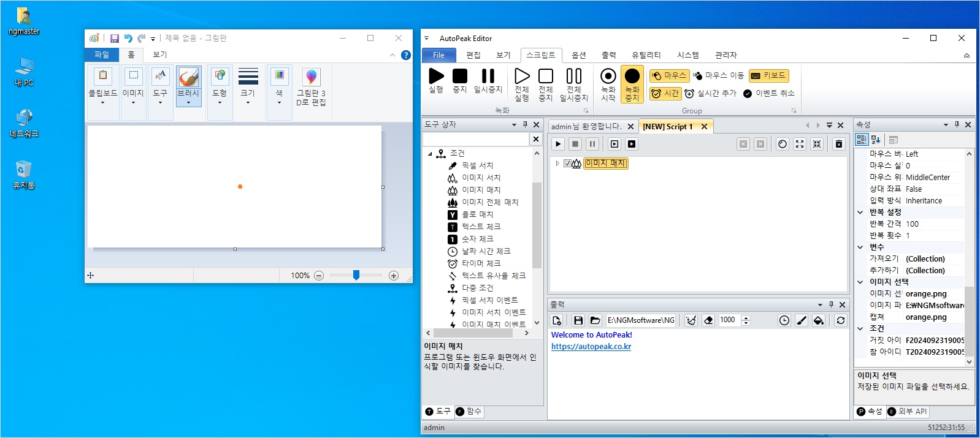Click the categorized view icon in properties panel

(x=862, y=140)
